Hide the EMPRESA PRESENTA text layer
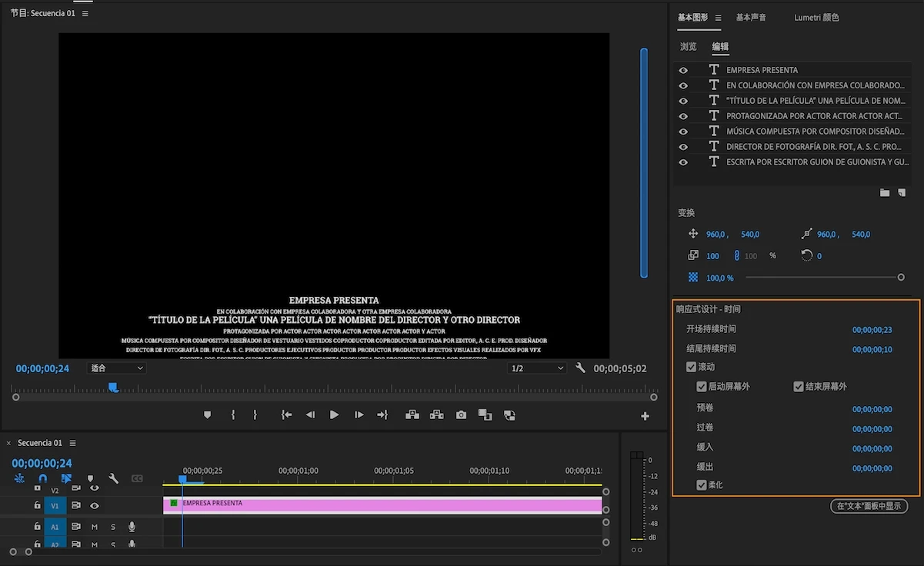This screenshot has height=566, width=924. coord(683,70)
